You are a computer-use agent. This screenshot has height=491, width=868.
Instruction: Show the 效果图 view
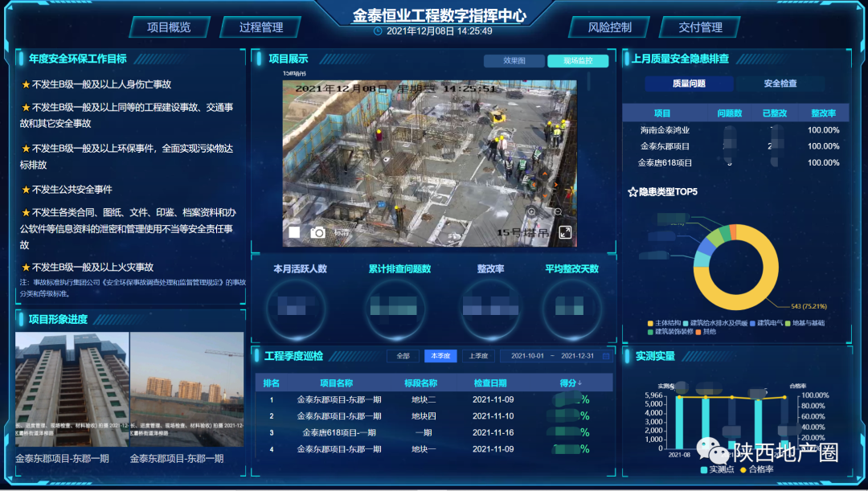click(514, 61)
